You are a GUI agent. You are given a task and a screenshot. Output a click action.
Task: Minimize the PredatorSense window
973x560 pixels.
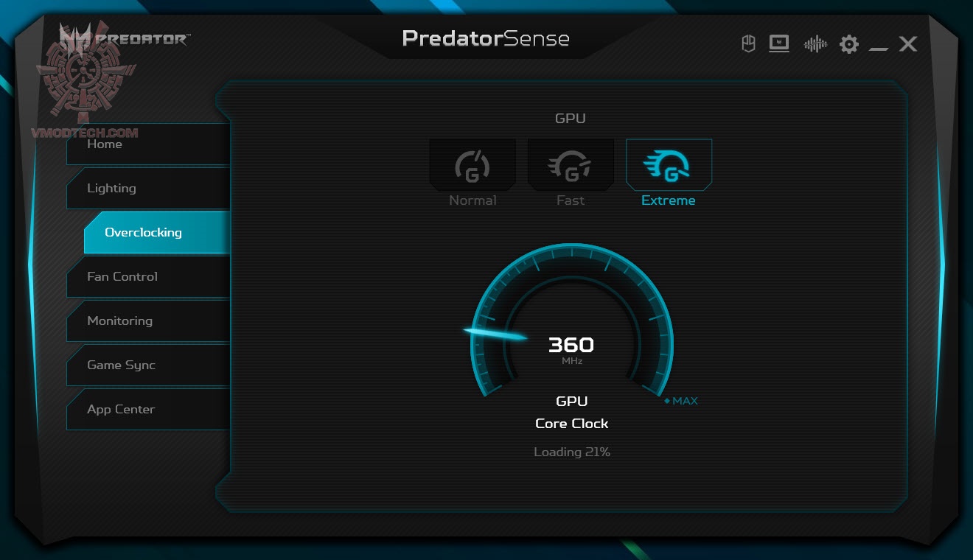879,49
